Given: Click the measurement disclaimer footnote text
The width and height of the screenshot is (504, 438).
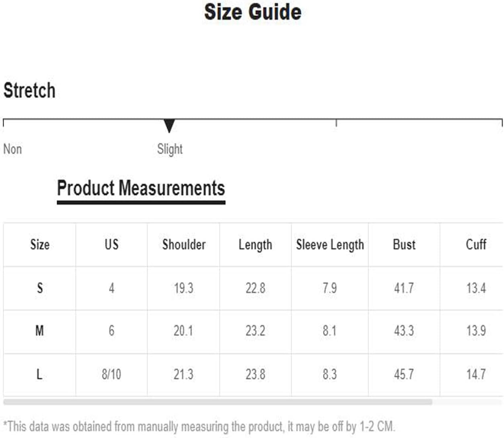Looking at the screenshot, I should pyautogui.click(x=199, y=426).
